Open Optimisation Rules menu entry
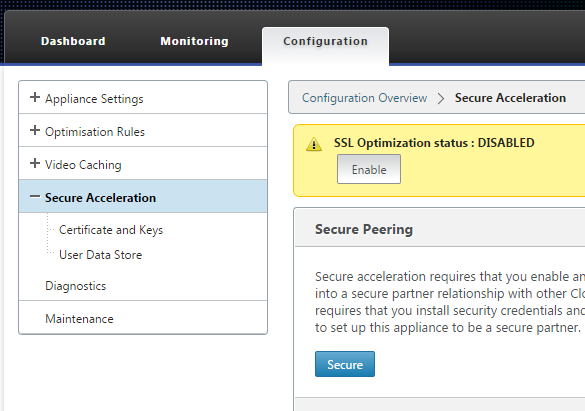This screenshot has height=411, width=585. tap(95, 132)
